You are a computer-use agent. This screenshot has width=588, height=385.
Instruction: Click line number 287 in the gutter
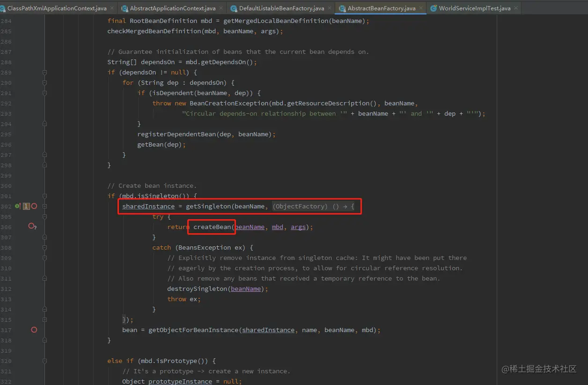6,52
